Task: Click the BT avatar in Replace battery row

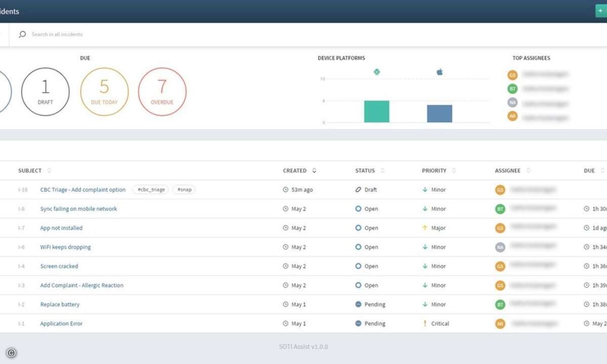Action: click(x=500, y=304)
